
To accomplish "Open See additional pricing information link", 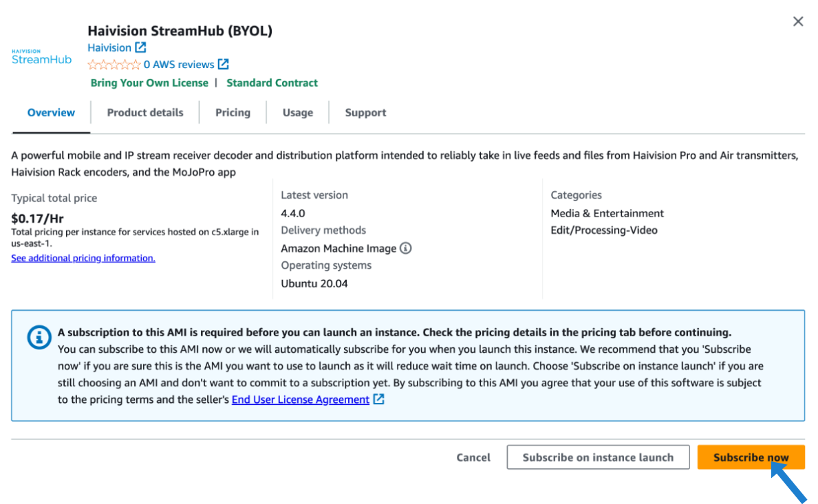I will 83,259.
